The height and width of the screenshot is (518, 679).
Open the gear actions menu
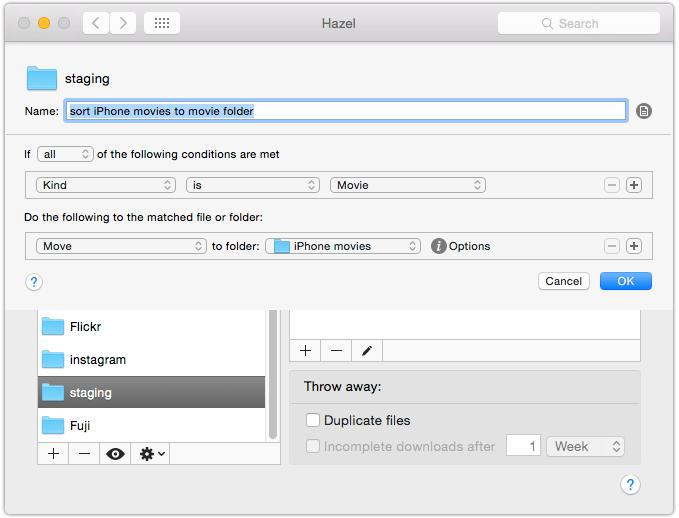[150, 453]
